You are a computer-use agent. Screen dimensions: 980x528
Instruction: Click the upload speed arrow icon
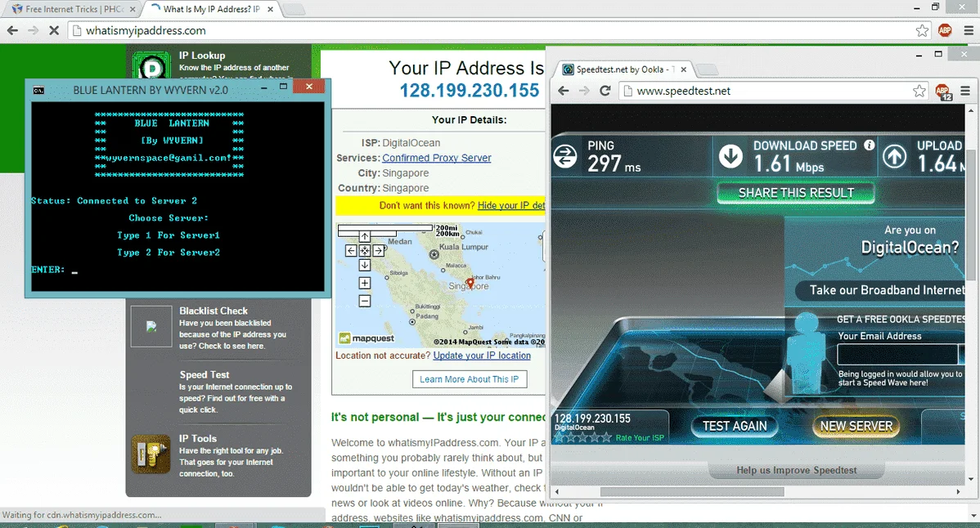coord(894,156)
